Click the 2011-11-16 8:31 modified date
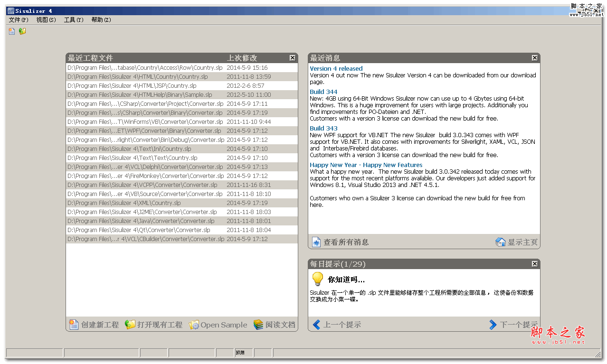Viewport: 607px width, 364px height. click(x=249, y=185)
